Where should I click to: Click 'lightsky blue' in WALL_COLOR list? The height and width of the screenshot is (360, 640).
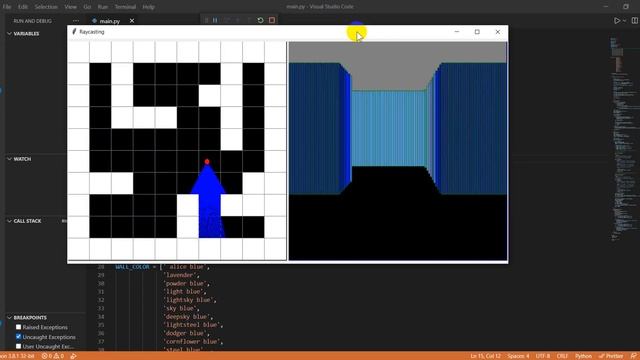pyautogui.click(x=189, y=300)
